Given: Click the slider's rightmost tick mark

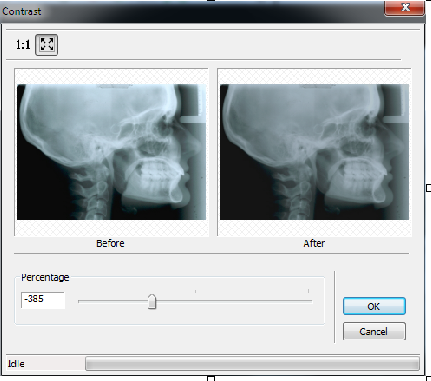Looking at the screenshot, I should tap(308, 291).
